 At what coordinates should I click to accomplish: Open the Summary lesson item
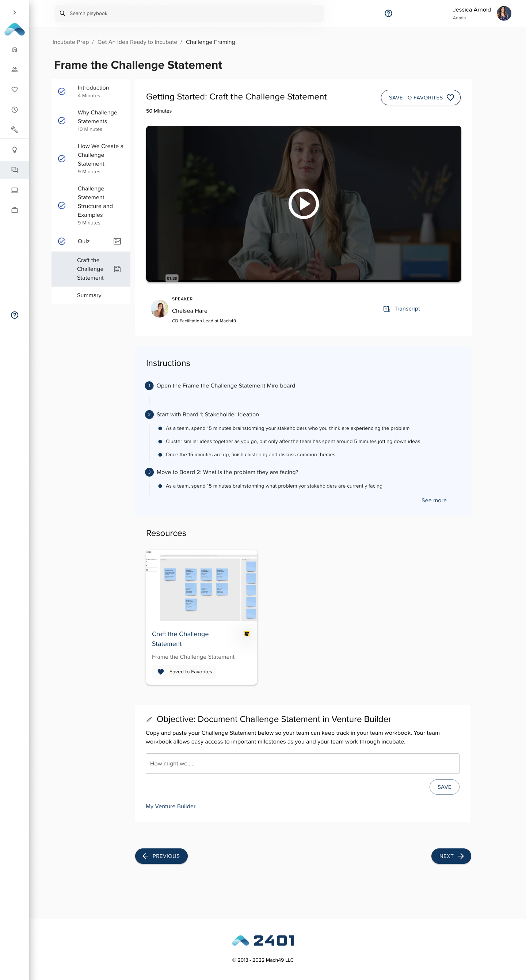91,295
